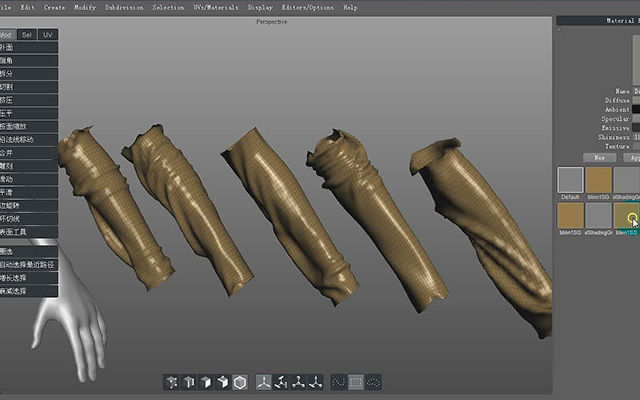Image resolution: width=640 pixels, height=400 pixels.
Task: Select vertex selection mode icon
Action: (172, 382)
